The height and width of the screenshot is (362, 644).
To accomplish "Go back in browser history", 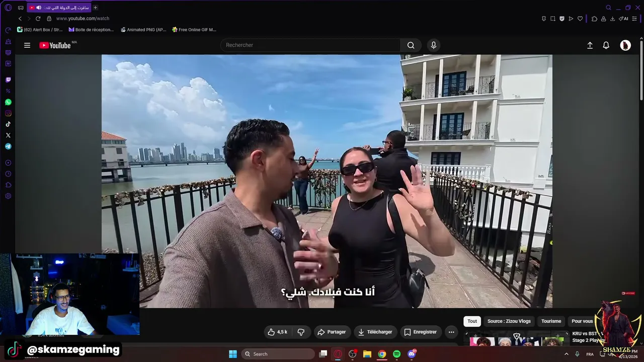I will click(x=20, y=19).
